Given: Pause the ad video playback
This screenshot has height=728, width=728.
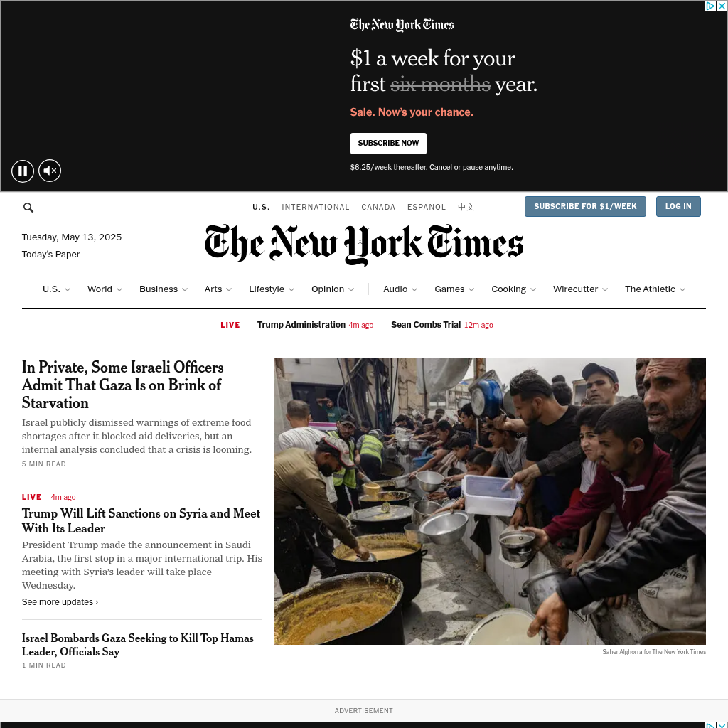Looking at the screenshot, I should [23, 171].
